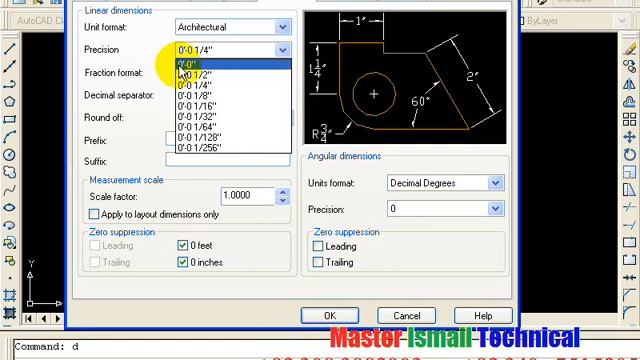Select the Offset tool
This screenshot has height=360, width=640.
click(x=630, y=102)
